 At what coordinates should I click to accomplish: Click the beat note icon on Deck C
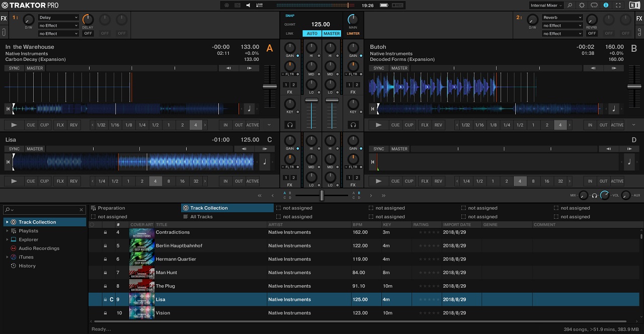pyautogui.click(x=264, y=162)
